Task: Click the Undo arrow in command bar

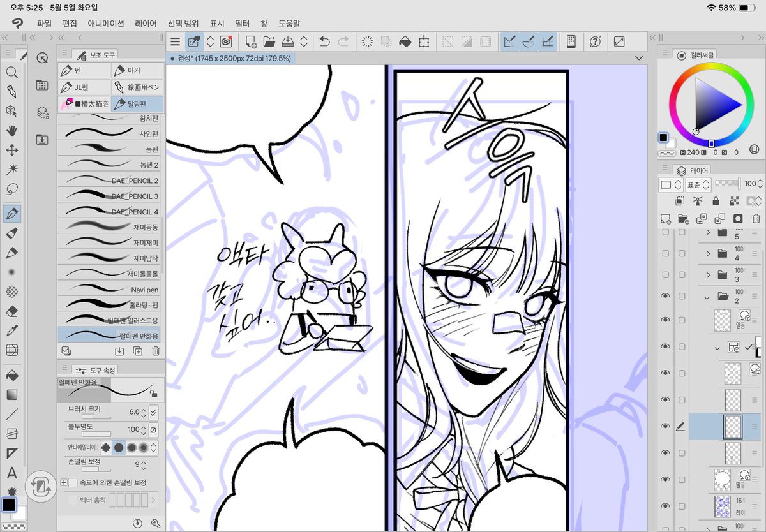Action: (324, 41)
